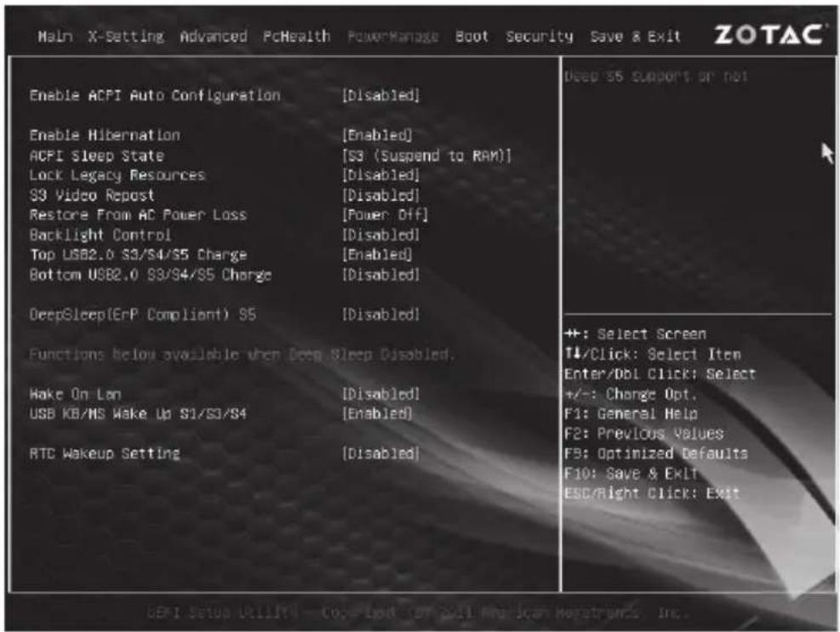Open the Save & Exit tab
This screenshot has height=632, width=840.
pyautogui.click(x=636, y=37)
